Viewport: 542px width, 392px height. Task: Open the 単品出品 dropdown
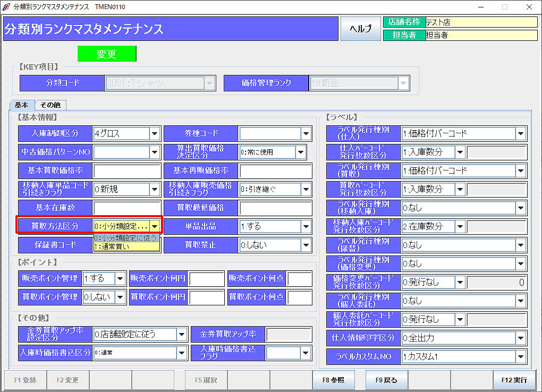coord(306,226)
